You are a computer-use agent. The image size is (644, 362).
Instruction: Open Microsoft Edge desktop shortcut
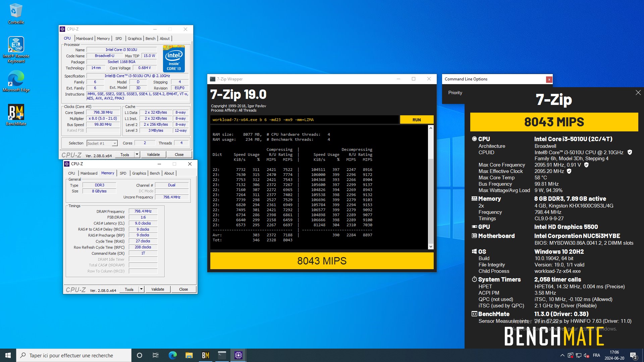[16, 81]
